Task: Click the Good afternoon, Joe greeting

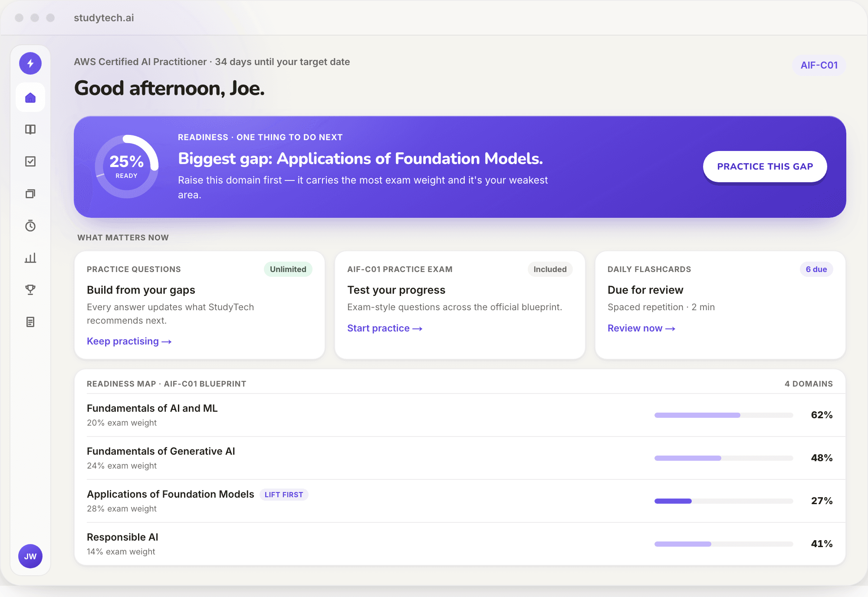Action: click(x=169, y=89)
